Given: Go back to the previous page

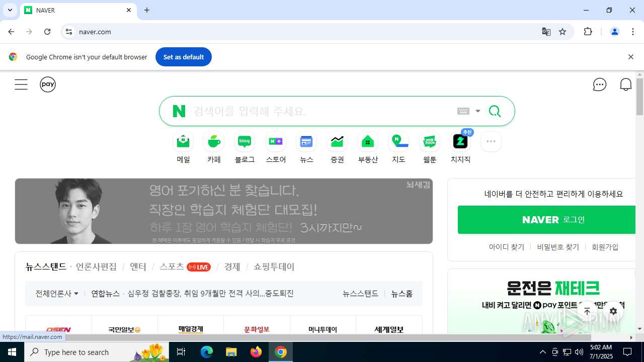Looking at the screenshot, I should pyautogui.click(x=11, y=32).
